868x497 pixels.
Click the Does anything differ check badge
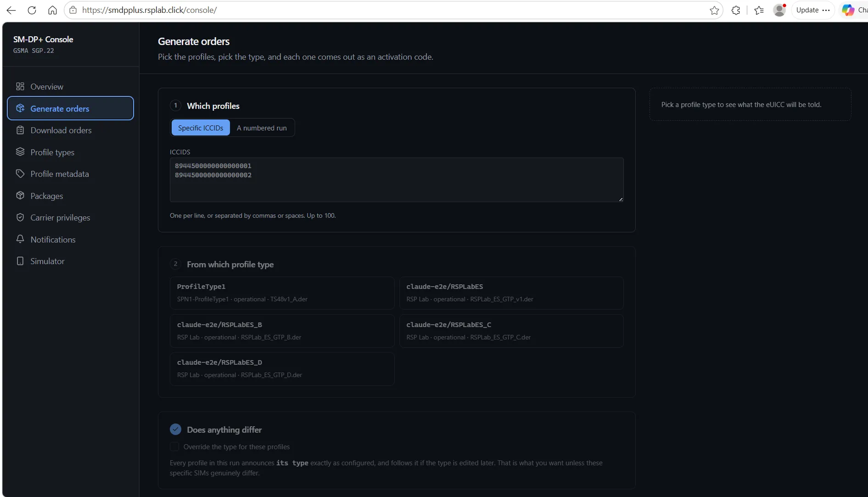click(x=175, y=429)
